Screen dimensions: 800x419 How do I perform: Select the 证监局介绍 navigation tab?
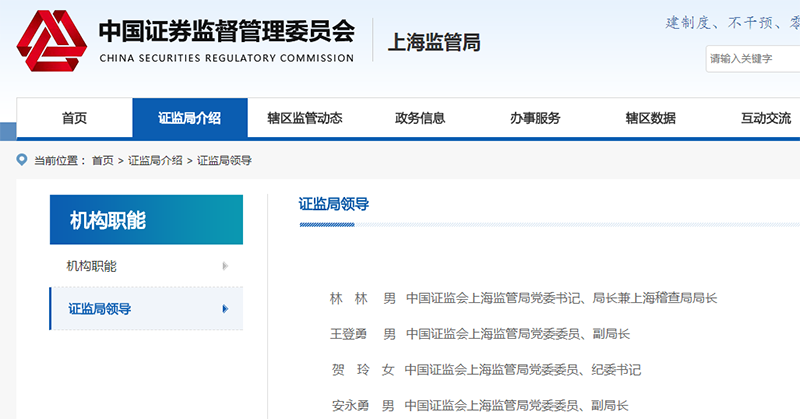[189, 118]
